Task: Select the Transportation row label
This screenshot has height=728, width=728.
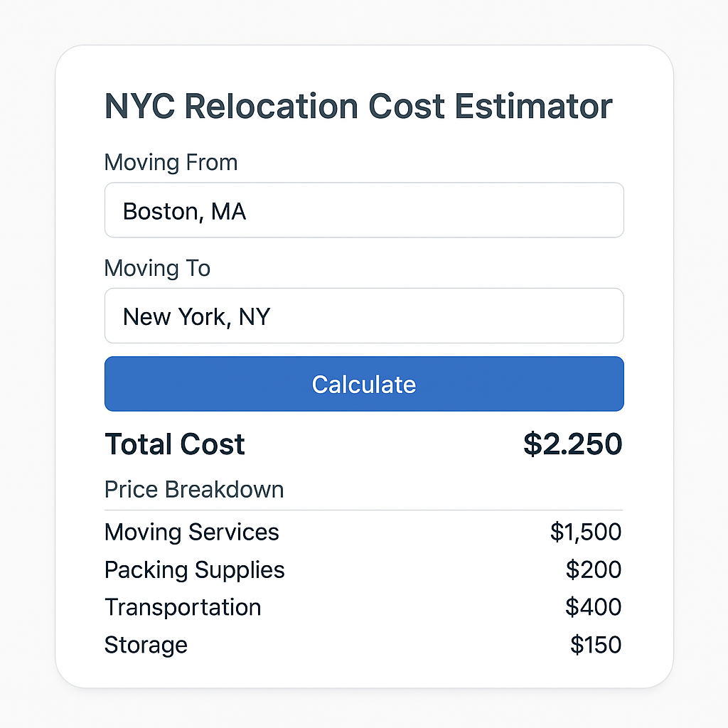Action: [x=183, y=607]
